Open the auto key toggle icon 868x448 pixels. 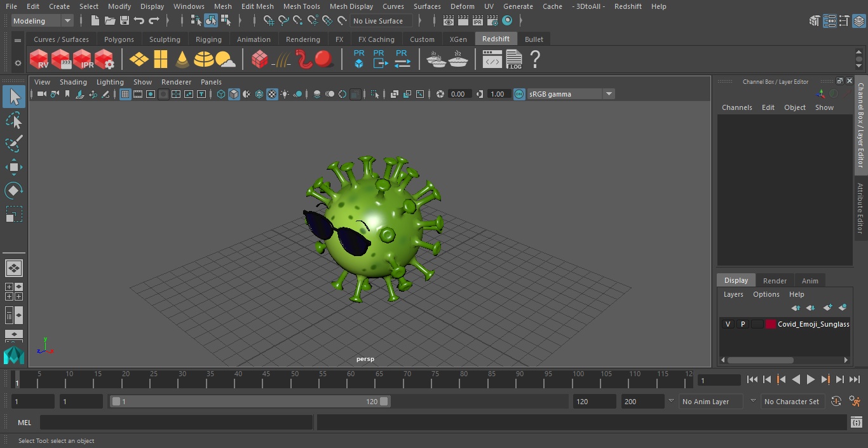point(836,402)
